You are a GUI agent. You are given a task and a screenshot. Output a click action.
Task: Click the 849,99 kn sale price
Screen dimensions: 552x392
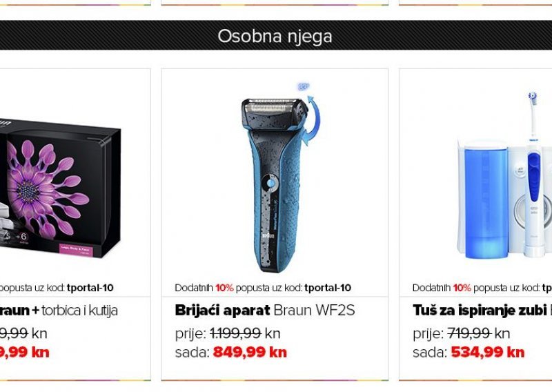[250, 352]
